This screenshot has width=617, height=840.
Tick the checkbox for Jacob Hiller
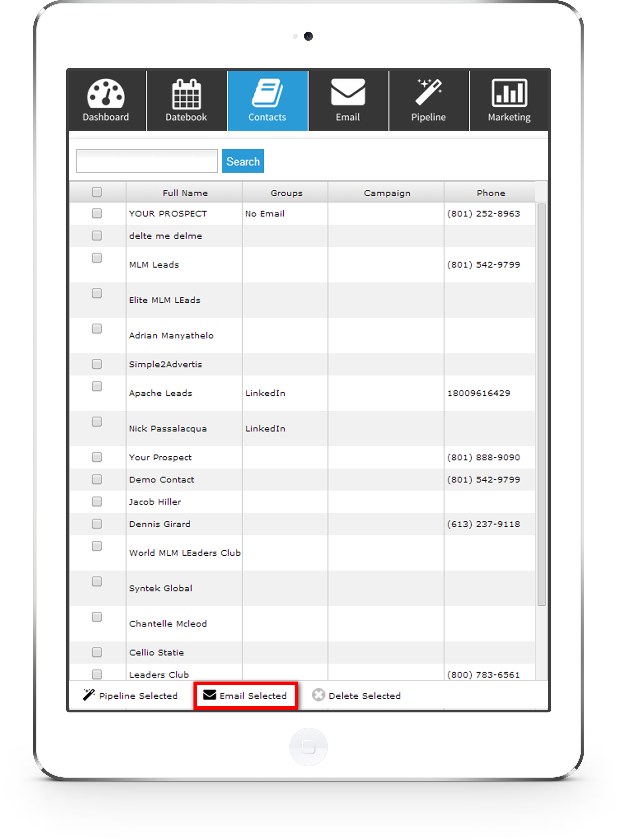(97, 501)
